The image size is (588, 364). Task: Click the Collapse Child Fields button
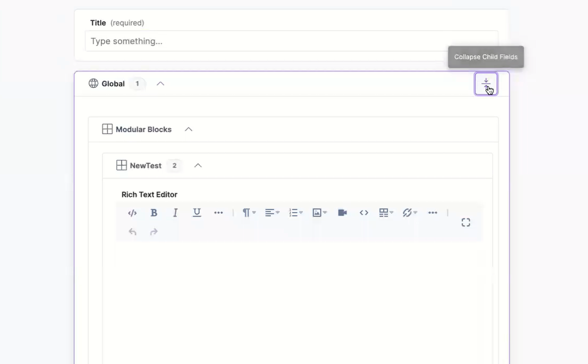click(486, 84)
